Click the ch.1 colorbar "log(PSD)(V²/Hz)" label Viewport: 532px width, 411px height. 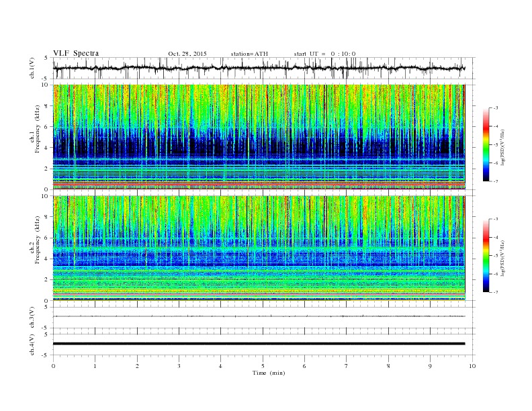tap(503, 148)
